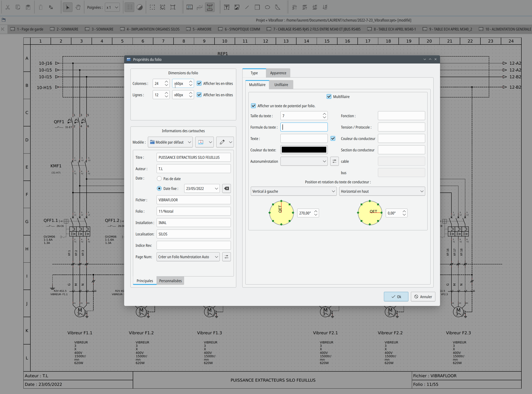Click the folio properties icon in toolbar
The height and width of the screenshot is (394, 532).
pyautogui.click(x=189, y=7)
